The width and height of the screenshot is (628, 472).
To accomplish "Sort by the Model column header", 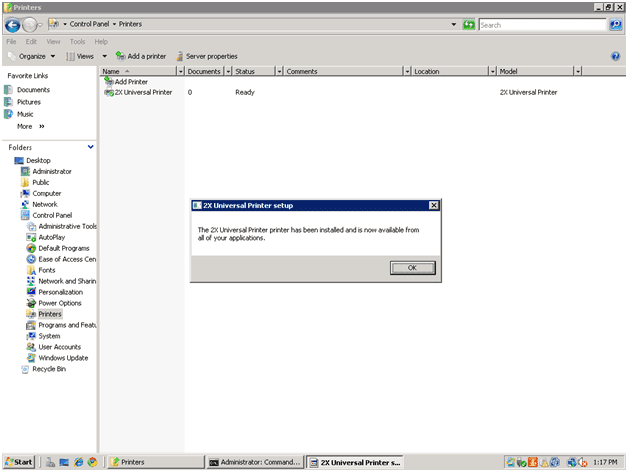I will pyautogui.click(x=535, y=71).
